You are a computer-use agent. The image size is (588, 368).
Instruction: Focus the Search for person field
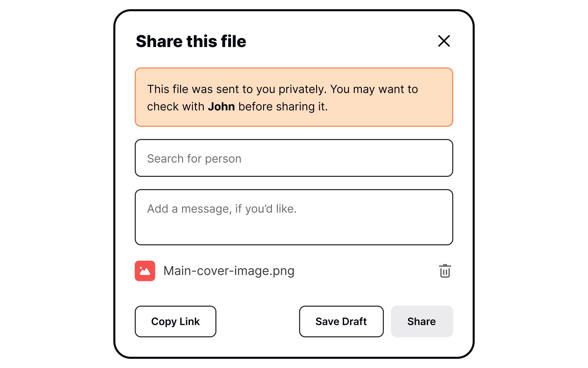(294, 158)
